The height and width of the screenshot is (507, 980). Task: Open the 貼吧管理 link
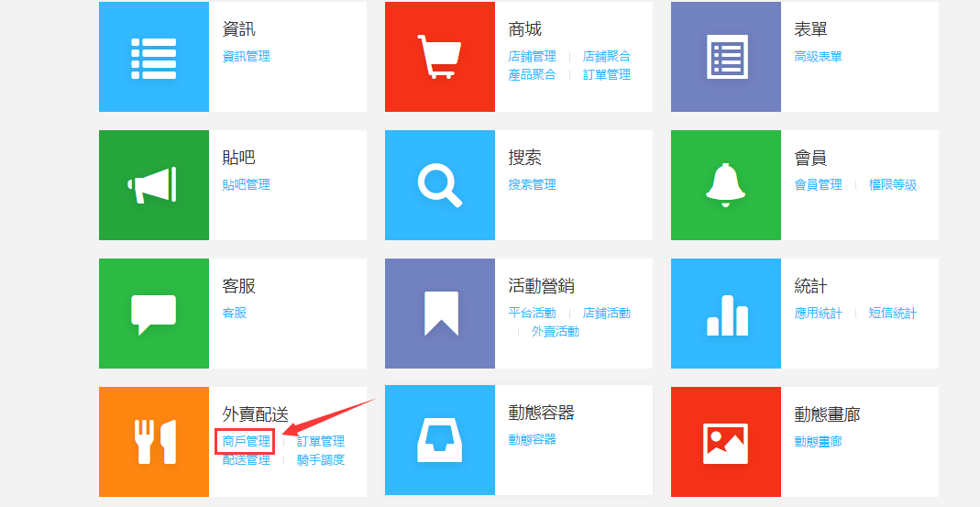click(x=247, y=184)
